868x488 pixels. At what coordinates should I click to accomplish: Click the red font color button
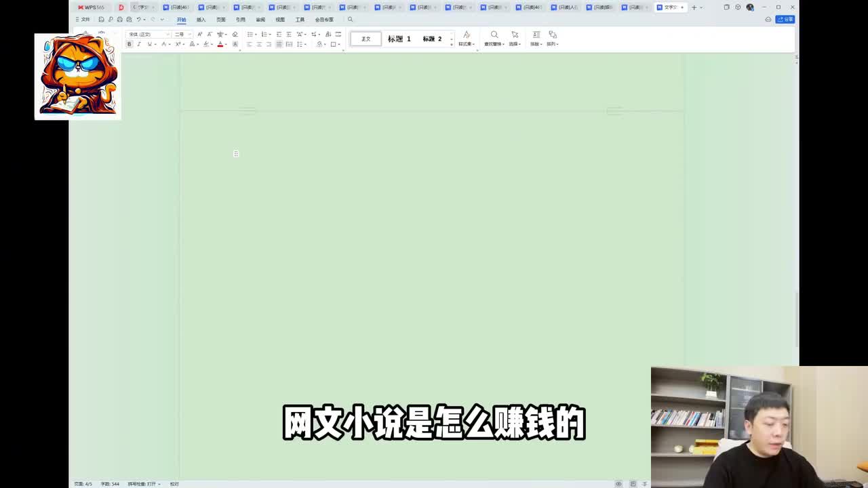220,44
